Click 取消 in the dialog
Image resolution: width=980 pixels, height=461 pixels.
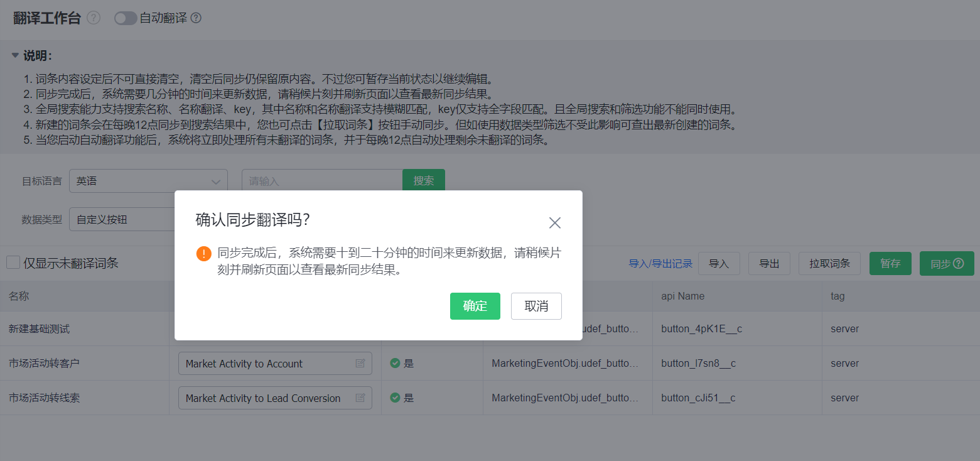[536, 306]
